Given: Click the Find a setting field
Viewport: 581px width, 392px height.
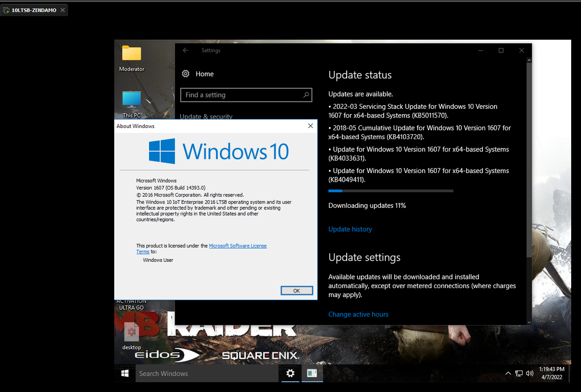Looking at the screenshot, I should point(246,95).
